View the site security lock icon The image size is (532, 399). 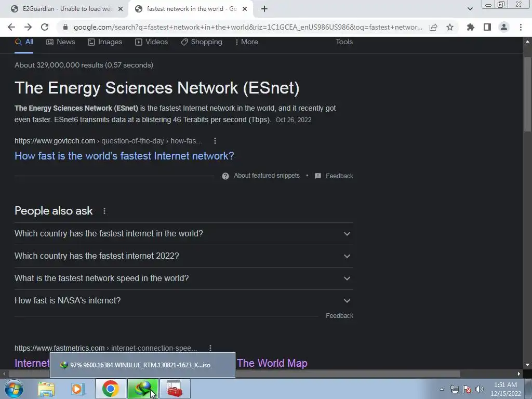pyautogui.click(x=65, y=27)
